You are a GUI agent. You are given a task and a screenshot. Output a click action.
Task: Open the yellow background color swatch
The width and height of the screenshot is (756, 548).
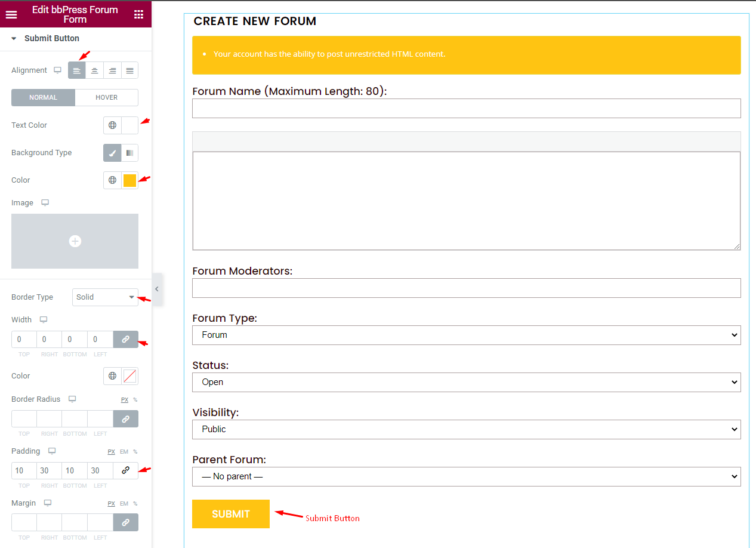pos(129,180)
